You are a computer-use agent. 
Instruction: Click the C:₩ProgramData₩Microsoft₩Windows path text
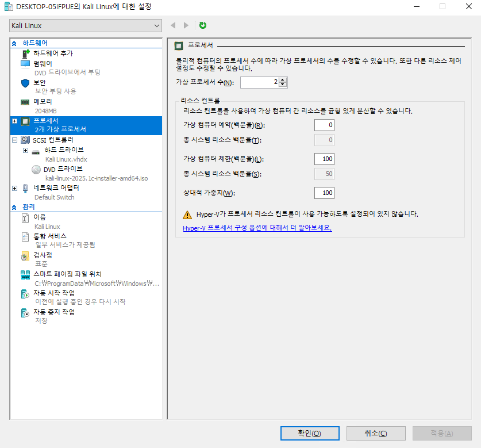tap(97, 284)
